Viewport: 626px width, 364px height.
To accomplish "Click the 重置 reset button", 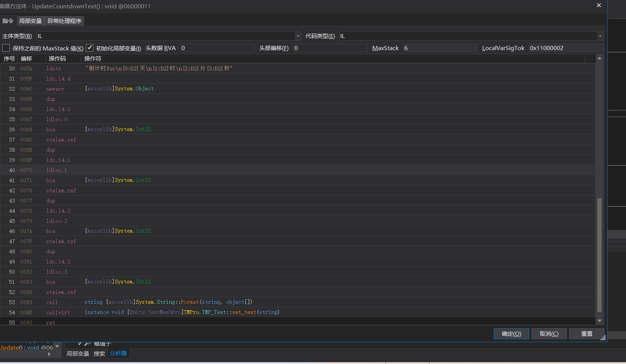I will (x=586, y=334).
